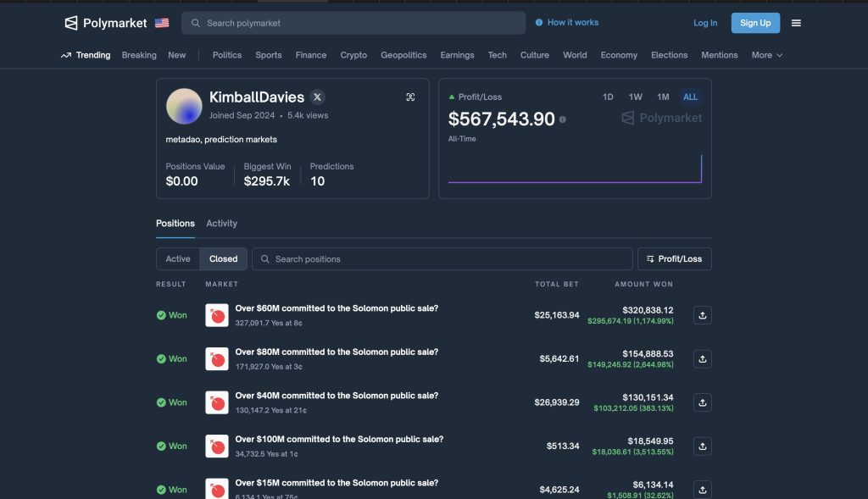Expand the More navigation dropdown
Image resolution: width=868 pixels, height=499 pixels.
pos(766,55)
